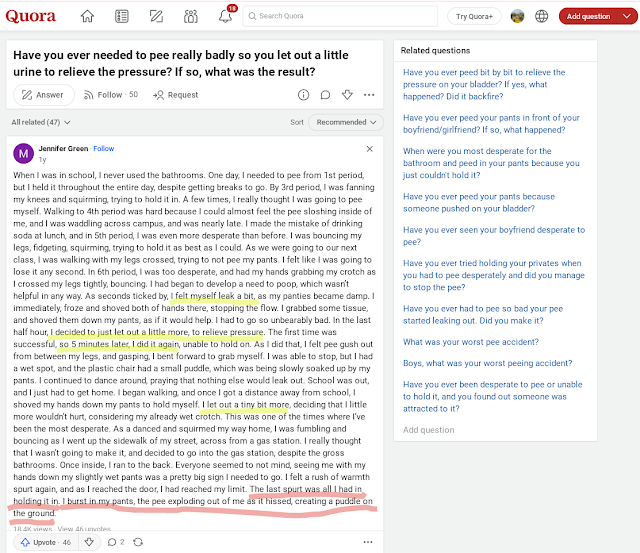Click the Related questions heading
The width and height of the screenshot is (640, 553).
pyautogui.click(x=435, y=51)
